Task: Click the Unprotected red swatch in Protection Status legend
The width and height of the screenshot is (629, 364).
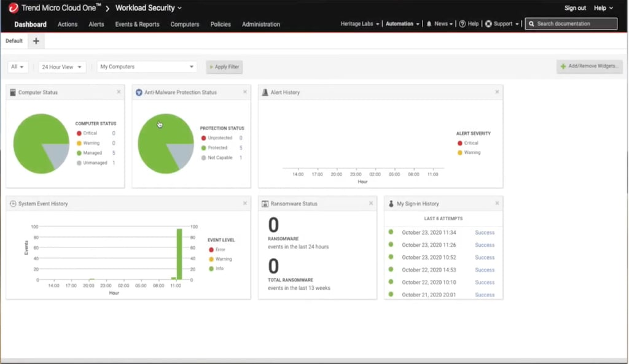Action: tap(203, 138)
